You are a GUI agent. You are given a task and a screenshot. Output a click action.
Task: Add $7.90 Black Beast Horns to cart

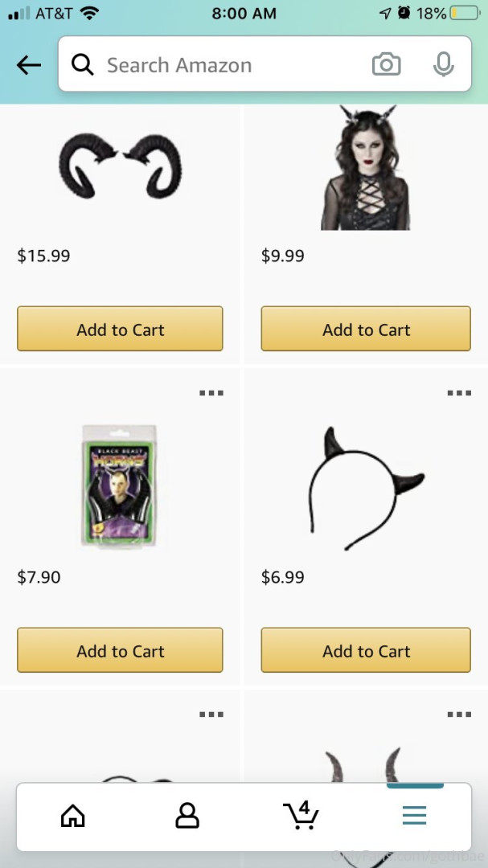click(121, 650)
